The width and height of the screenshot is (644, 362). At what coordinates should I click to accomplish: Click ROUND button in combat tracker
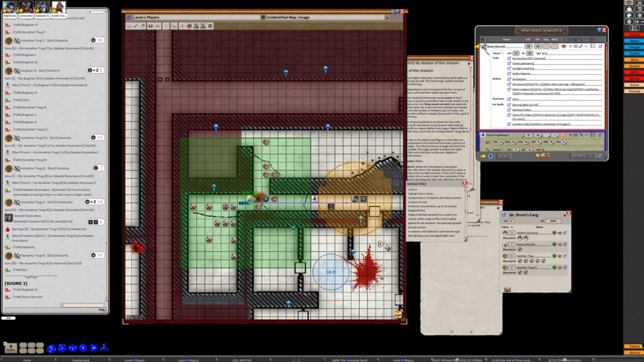click(x=577, y=156)
